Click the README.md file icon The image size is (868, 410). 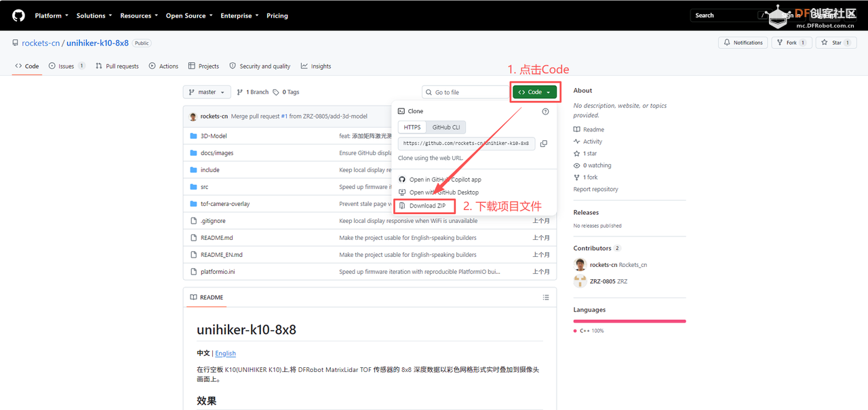point(194,238)
